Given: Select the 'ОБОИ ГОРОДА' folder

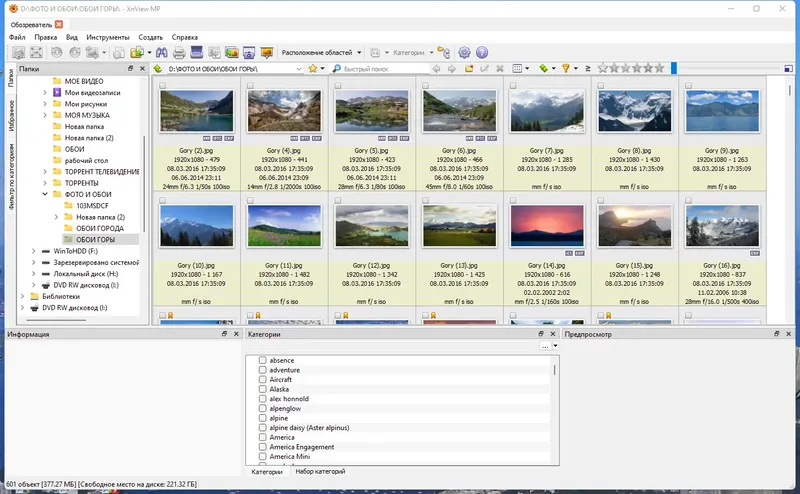Looking at the screenshot, I should click(x=98, y=228).
